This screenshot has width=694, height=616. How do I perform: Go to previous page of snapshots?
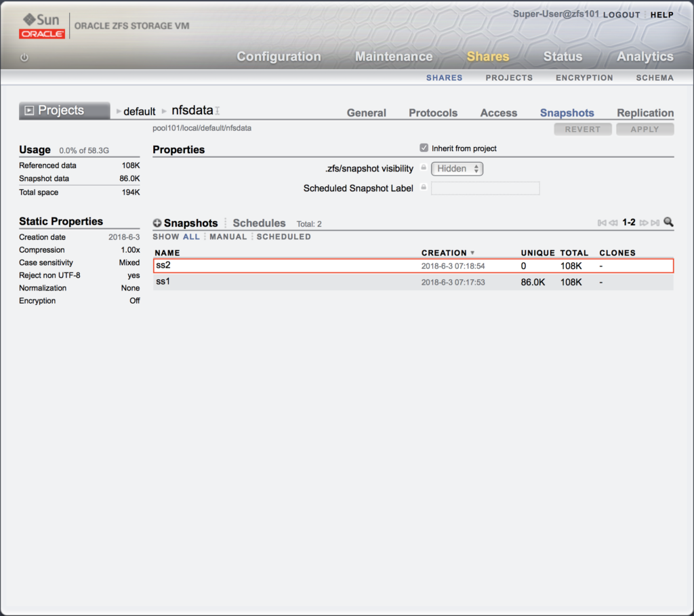[x=613, y=222]
